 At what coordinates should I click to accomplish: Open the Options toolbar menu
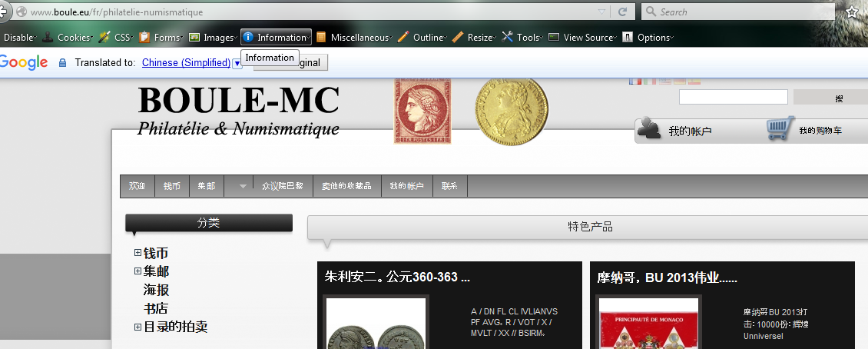(648, 37)
